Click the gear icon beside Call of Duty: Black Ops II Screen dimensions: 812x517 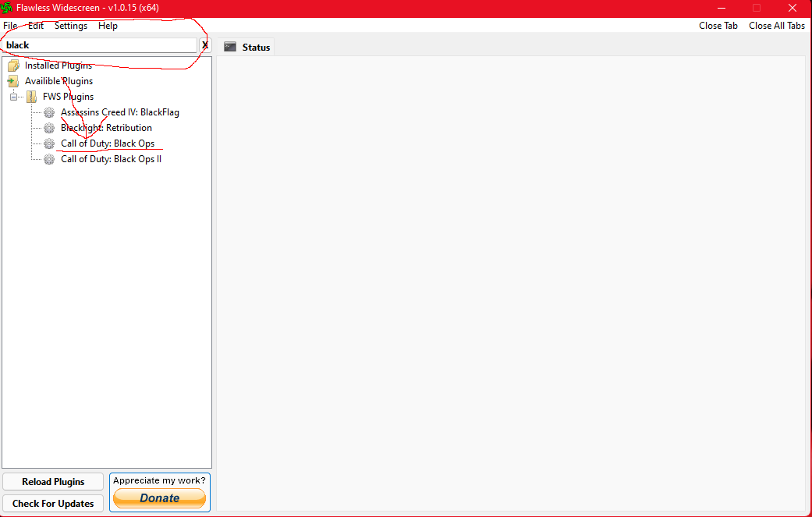click(49, 159)
